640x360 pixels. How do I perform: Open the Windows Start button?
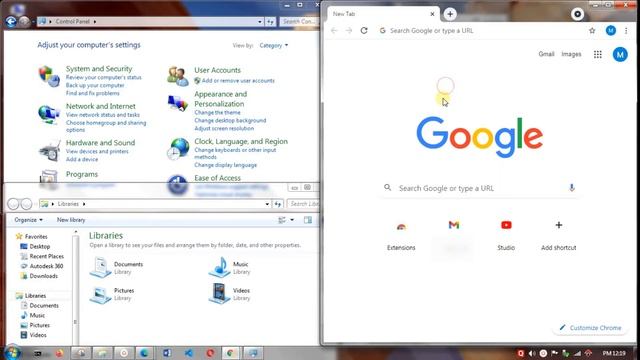point(12,352)
